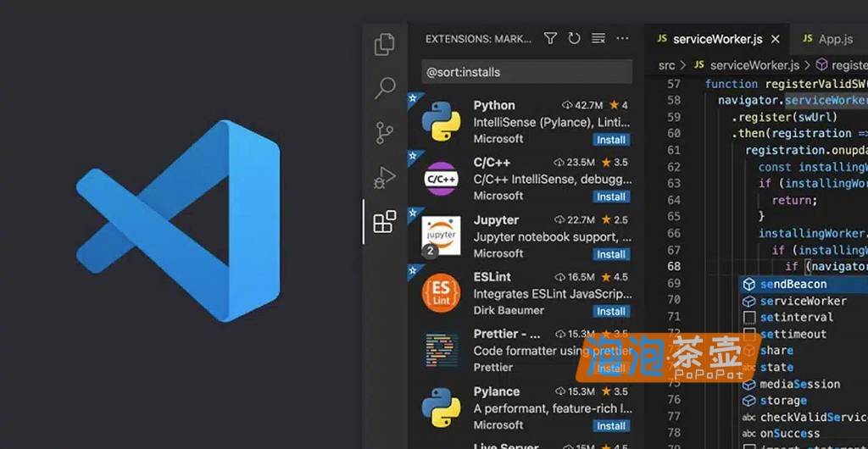Close the serviceWorker.js tab
This screenshot has height=449, width=868.
pos(776,39)
